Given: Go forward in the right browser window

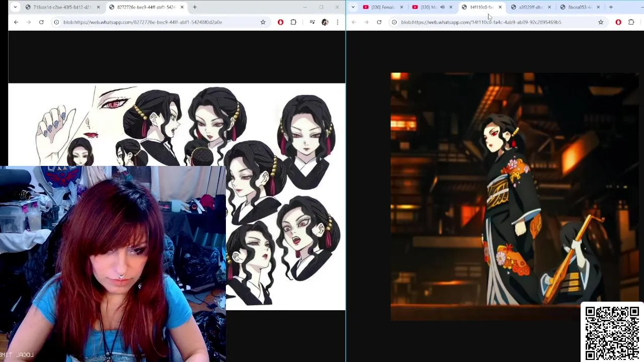Looking at the screenshot, I should tap(366, 22).
